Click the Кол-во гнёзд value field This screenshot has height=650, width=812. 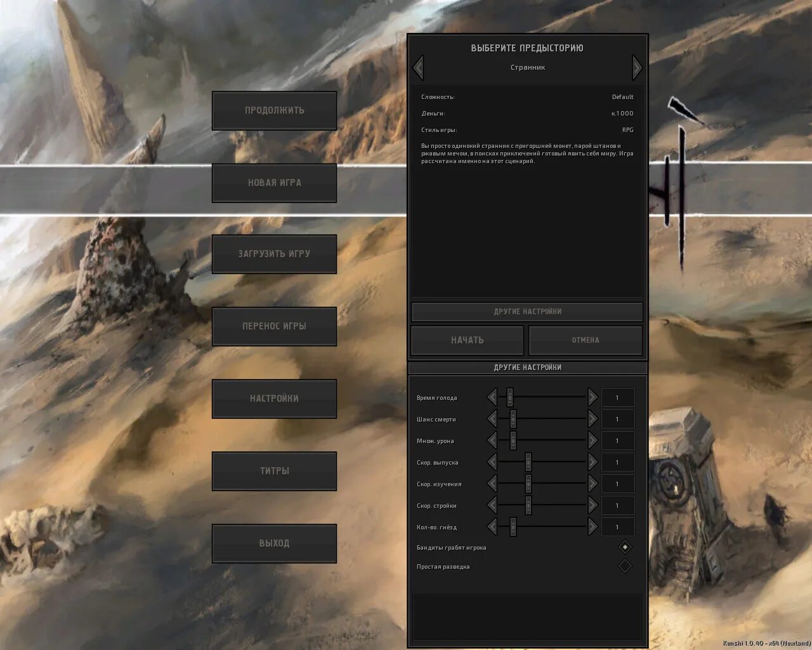click(618, 527)
